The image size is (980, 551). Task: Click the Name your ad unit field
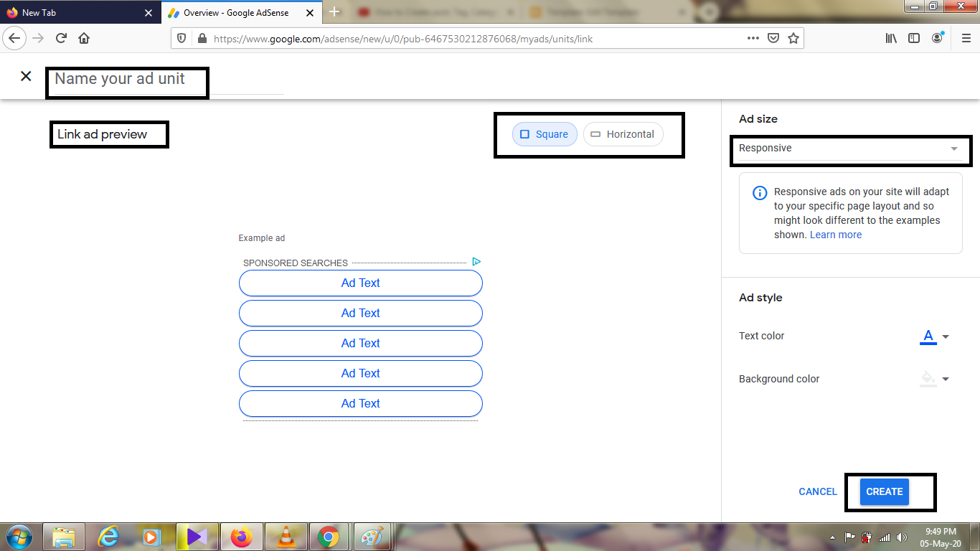[165, 80]
